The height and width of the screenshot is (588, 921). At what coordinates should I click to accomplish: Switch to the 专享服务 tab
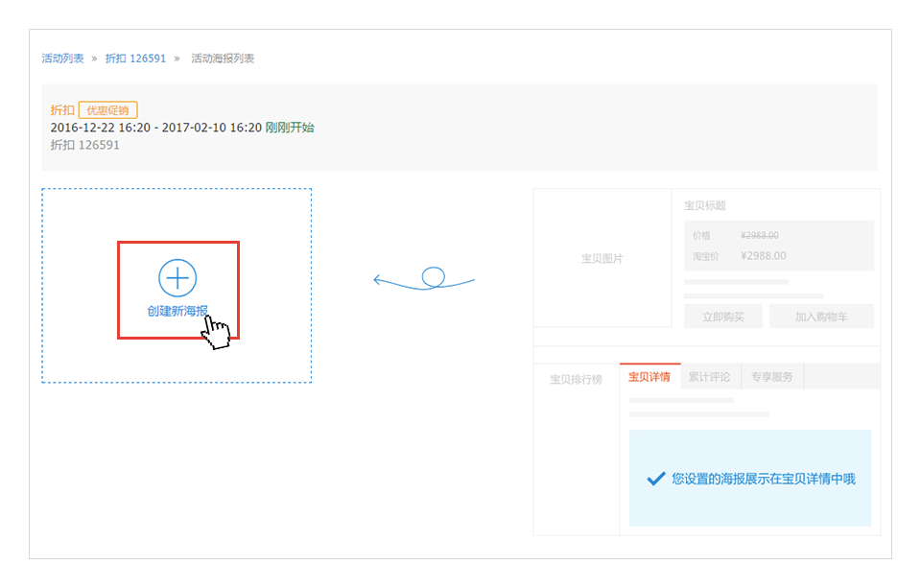point(771,377)
